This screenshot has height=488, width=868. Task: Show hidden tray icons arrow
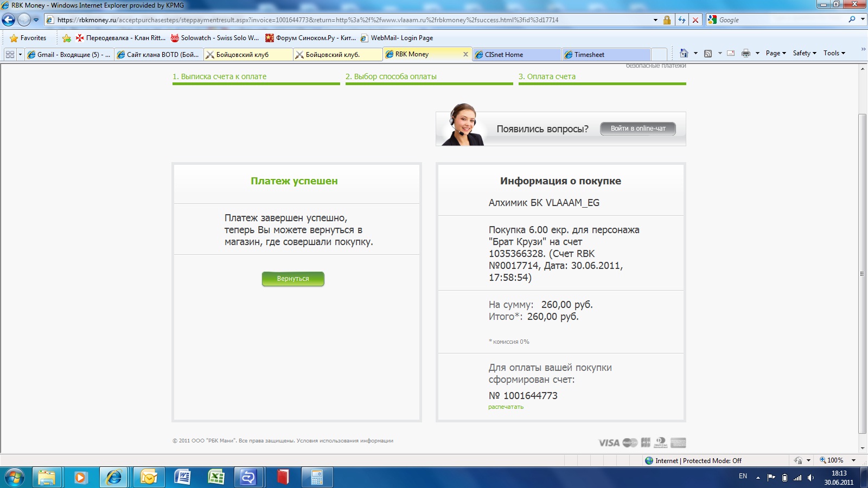[758, 478]
